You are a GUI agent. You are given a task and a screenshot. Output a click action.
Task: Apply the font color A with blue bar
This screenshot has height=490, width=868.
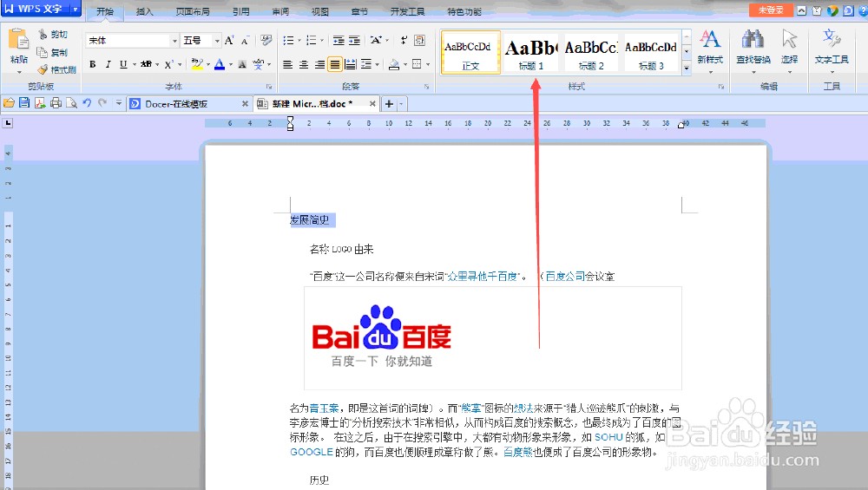coord(220,64)
